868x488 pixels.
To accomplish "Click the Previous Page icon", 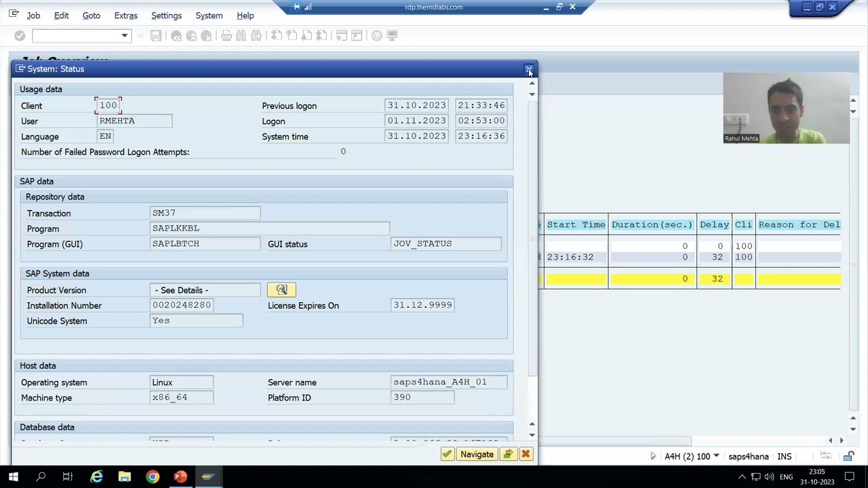I will [292, 35].
